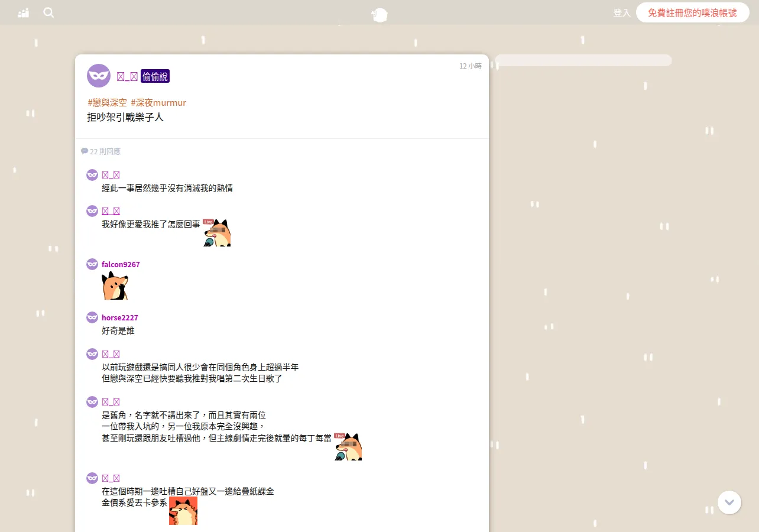The width and height of the screenshot is (759, 532).
Task: Select the speech bubble icon beside 22 則回應
Action: click(85, 151)
